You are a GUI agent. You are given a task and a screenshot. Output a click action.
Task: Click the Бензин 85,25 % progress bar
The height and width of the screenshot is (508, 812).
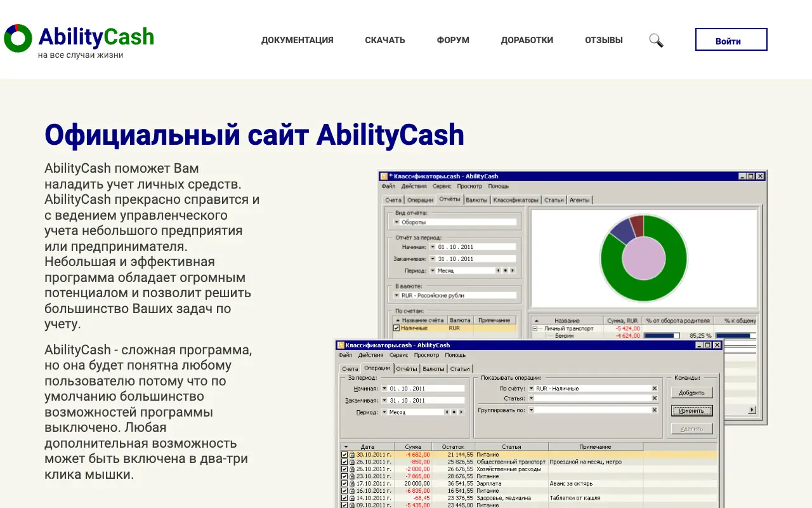(x=663, y=335)
